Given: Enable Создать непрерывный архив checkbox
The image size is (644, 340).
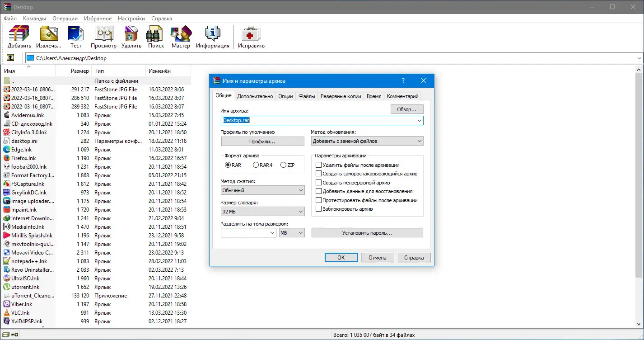Looking at the screenshot, I should click(x=318, y=182).
